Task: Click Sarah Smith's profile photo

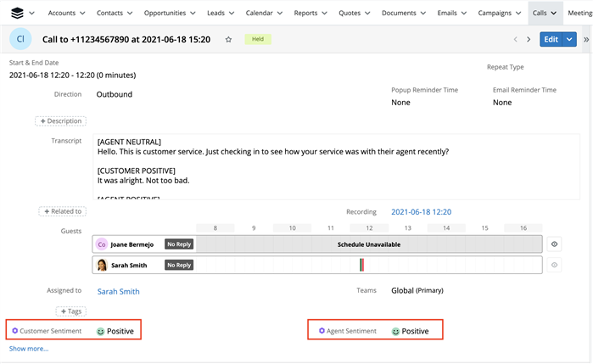Action: click(x=102, y=265)
